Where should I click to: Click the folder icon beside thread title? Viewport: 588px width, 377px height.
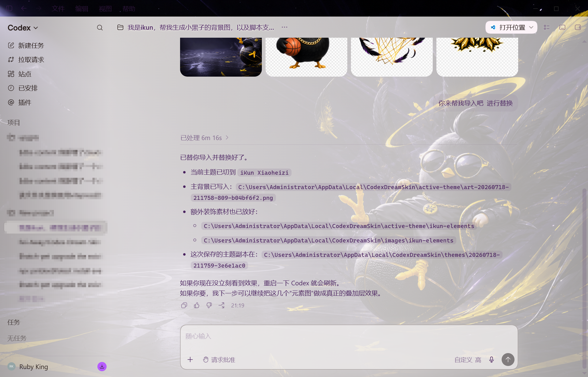[x=120, y=27]
